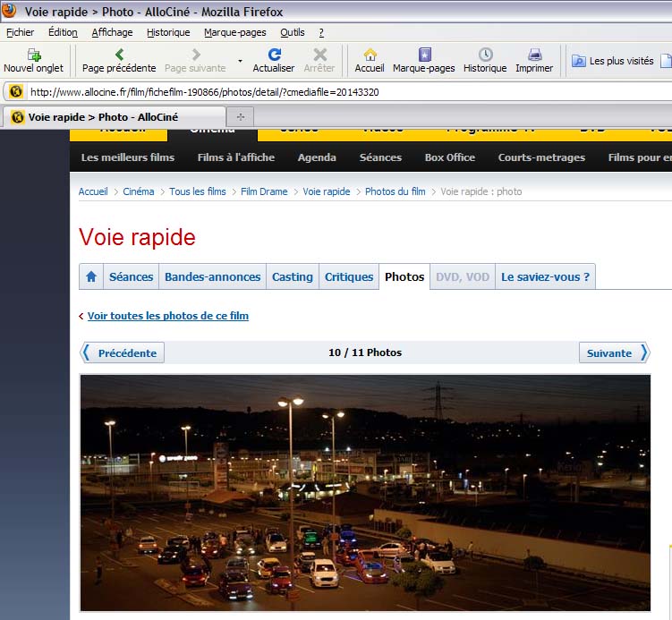
Task: Switch to the Bandes-annonces tab
Action: click(x=213, y=276)
